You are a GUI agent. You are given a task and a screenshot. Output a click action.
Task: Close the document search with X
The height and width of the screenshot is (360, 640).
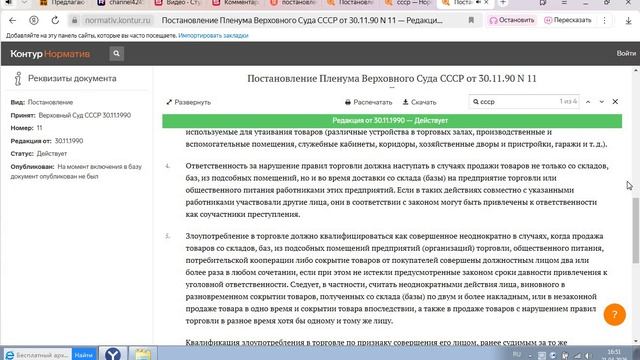pos(615,102)
